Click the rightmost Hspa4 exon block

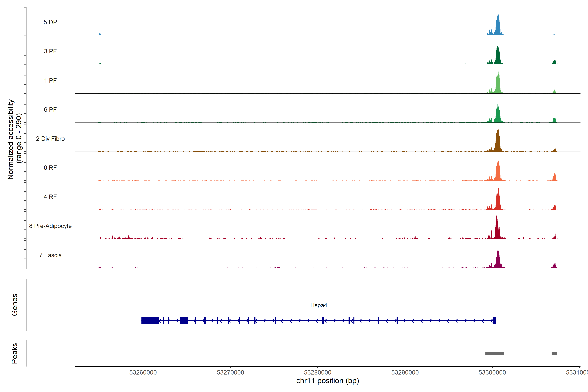tap(495, 320)
